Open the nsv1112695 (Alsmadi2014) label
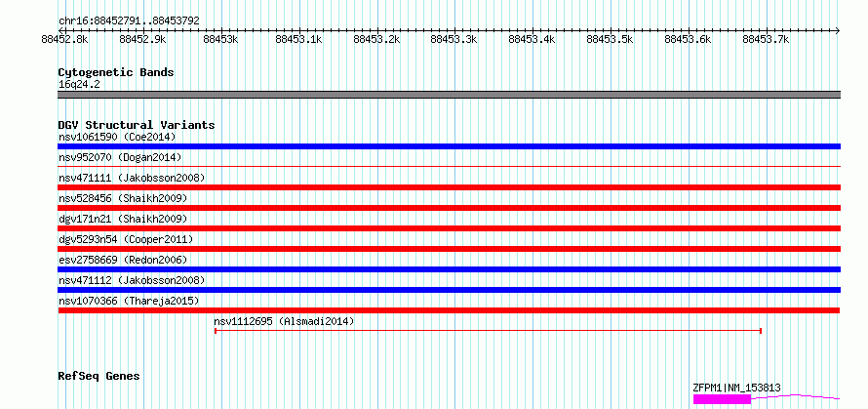 284,321
